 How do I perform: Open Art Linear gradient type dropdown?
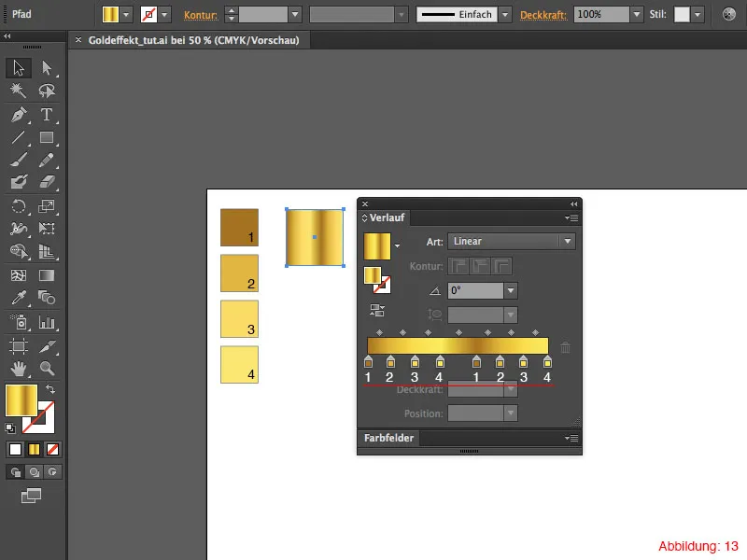568,242
